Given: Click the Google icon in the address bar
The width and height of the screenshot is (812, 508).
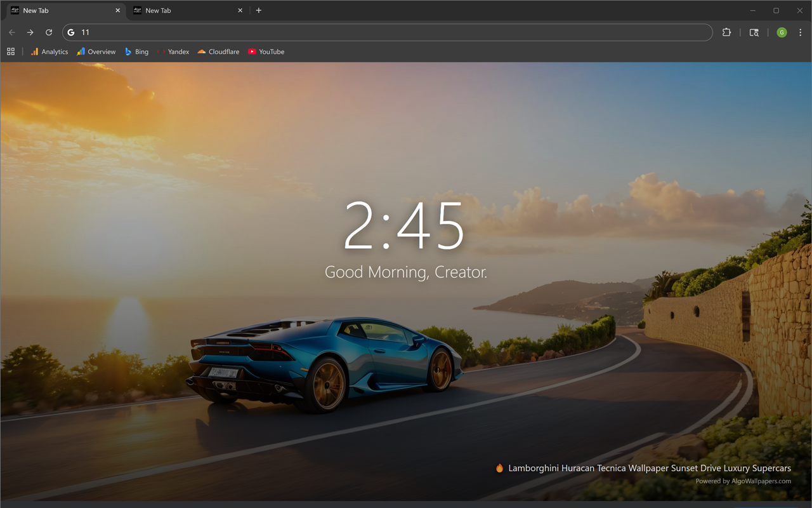Looking at the screenshot, I should (70, 32).
